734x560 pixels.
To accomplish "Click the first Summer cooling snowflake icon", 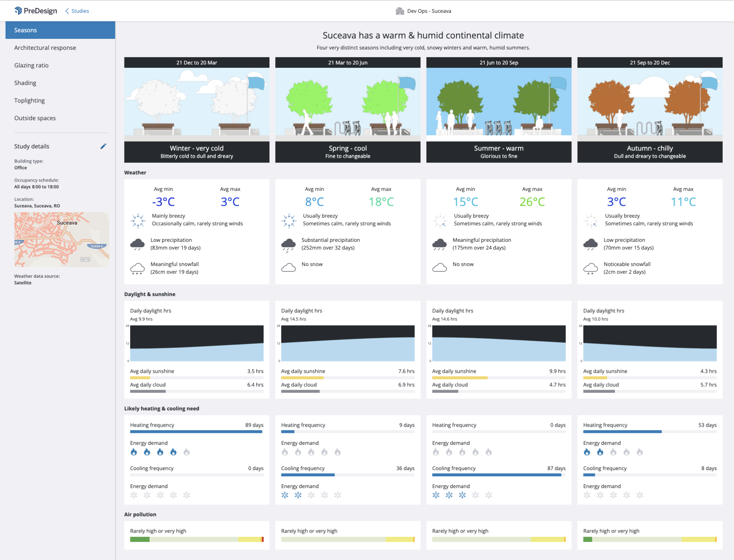I will click(436, 495).
